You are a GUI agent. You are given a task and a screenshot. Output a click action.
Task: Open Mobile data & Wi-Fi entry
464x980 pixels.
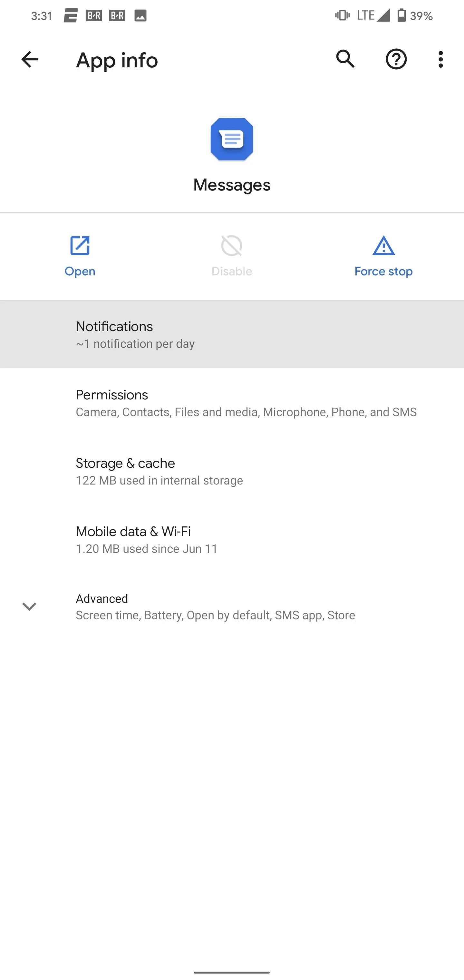coord(232,539)
